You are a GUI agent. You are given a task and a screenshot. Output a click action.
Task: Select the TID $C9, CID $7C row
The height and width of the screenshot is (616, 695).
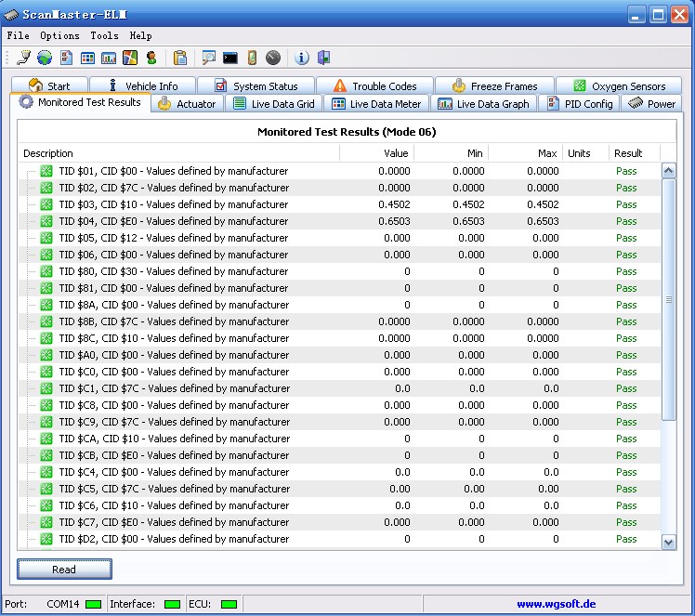coord(173,422)
